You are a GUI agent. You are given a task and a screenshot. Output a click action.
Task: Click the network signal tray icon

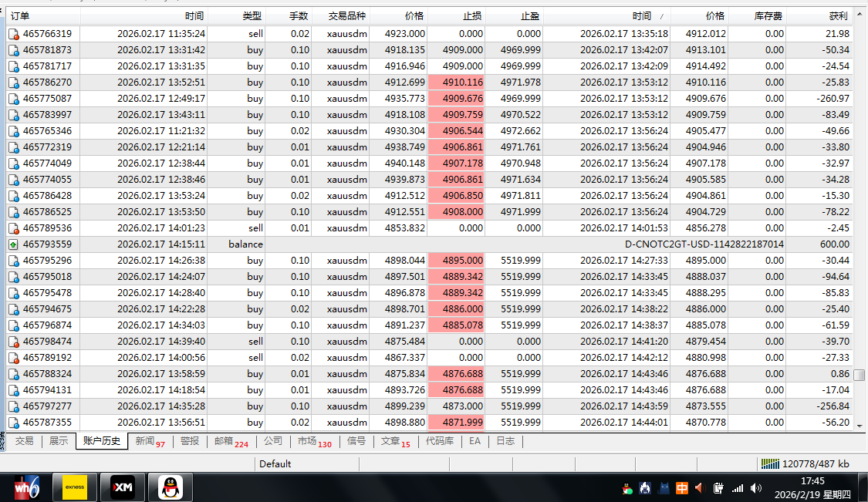737,488
